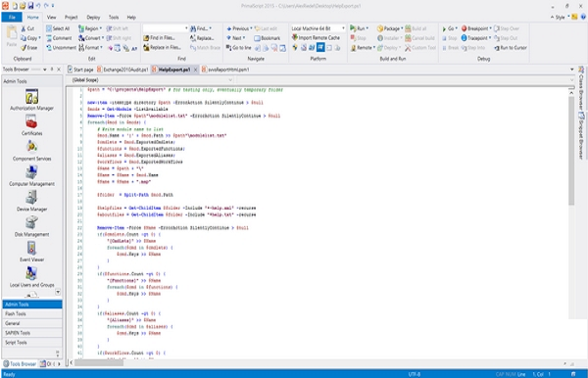Click Import Remote Cache
The width and height of the screenshot is (588, 378).
point(316,38)
